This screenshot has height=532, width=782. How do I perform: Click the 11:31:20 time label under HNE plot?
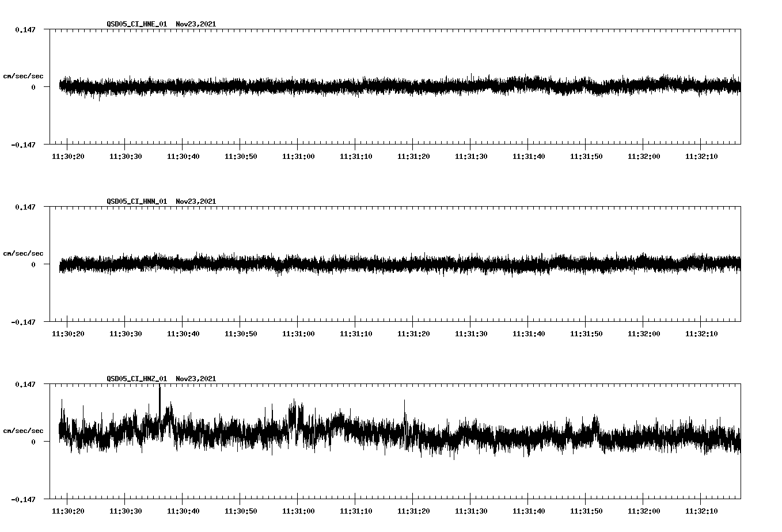pyautogui.click(x=413, y=157)
